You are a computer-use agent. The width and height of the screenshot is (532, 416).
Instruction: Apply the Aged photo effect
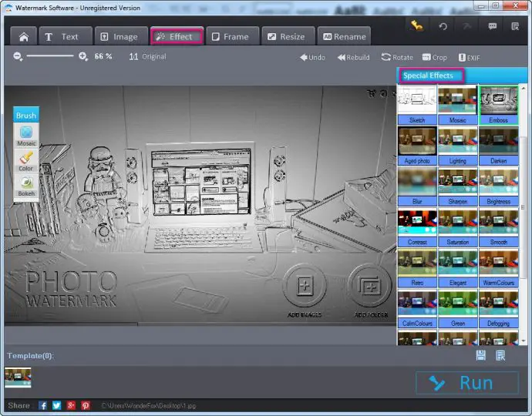[417, 144]
